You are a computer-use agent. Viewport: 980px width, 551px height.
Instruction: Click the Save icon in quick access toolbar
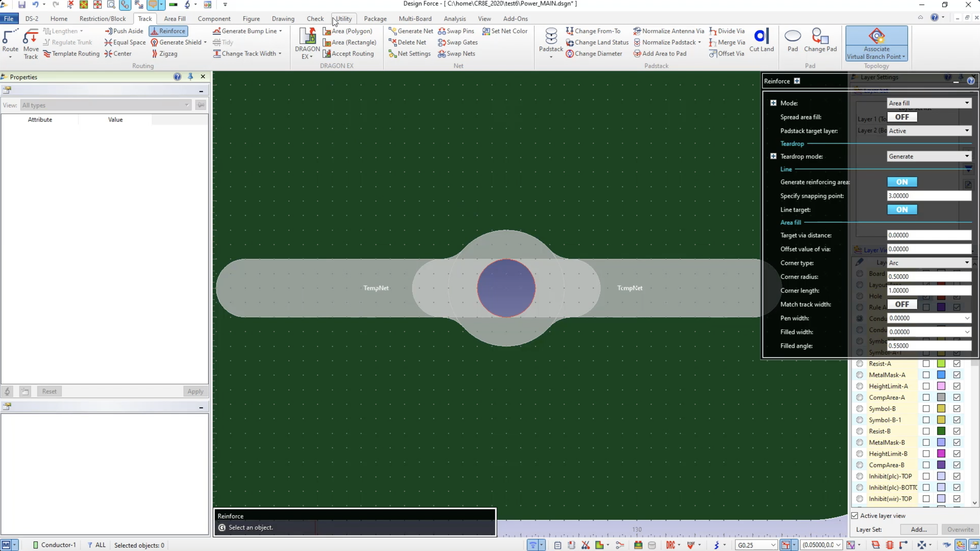tap(22, 5)
